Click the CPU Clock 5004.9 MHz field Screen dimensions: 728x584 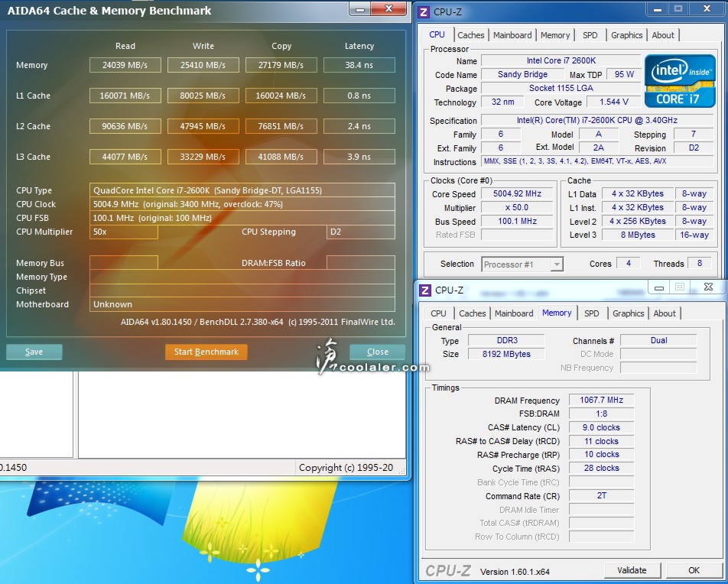coord(242,204)
